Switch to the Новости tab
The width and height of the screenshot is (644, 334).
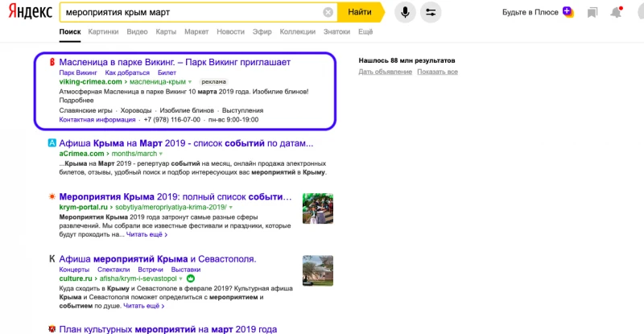230,31
